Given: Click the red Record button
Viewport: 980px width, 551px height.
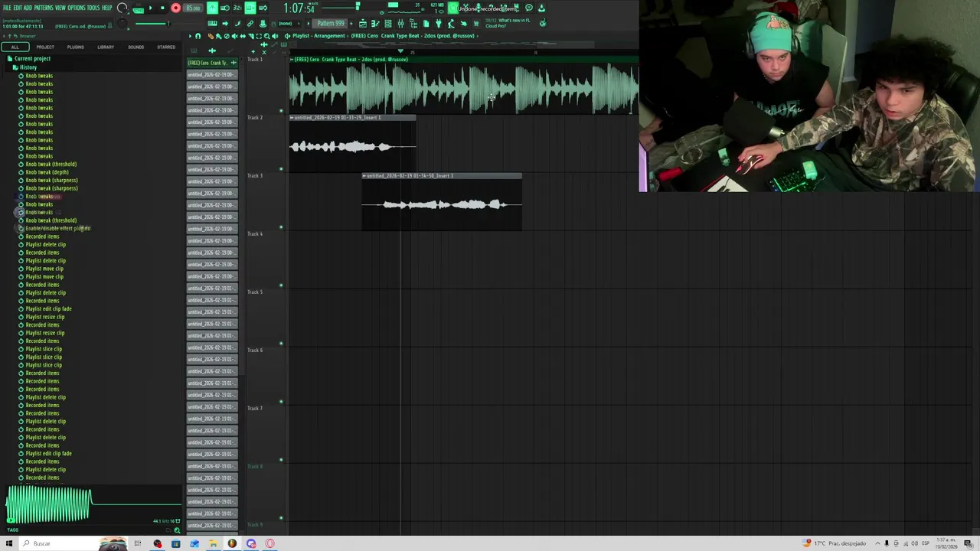Looking at the screenshot, I should coord(176,8).
